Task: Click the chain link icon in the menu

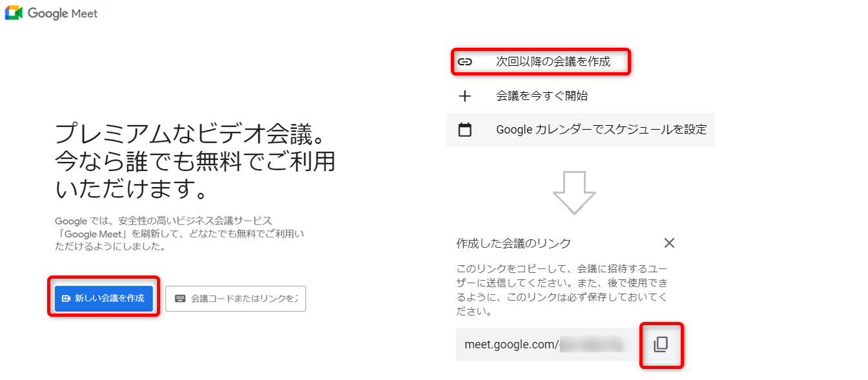Action: coord(464,62)
